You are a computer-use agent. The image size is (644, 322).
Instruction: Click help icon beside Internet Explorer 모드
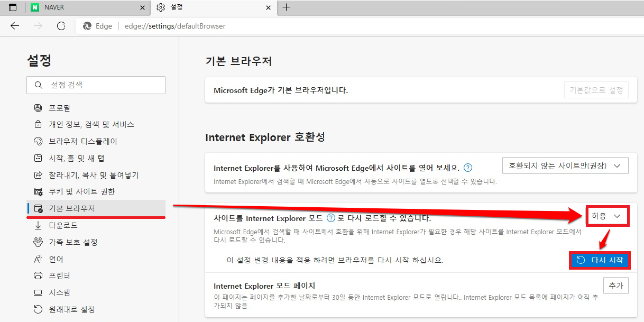click(x=331, y=218)
